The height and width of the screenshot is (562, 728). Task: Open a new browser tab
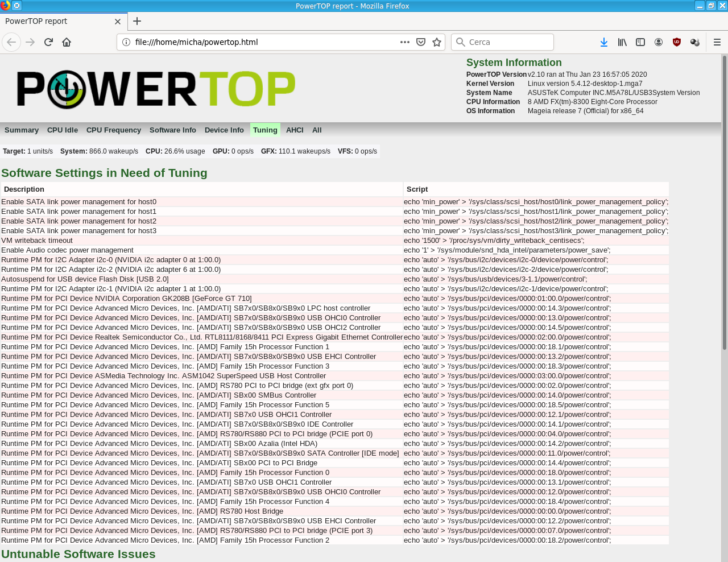137,21
